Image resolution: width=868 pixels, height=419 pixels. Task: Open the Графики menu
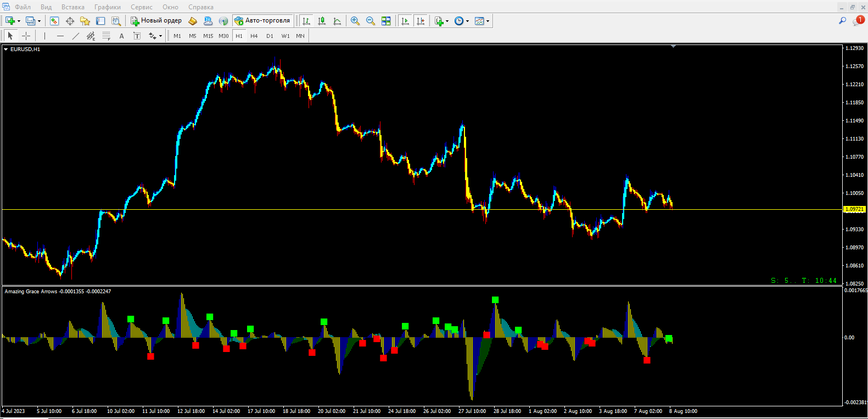click(x=107, y=7)
